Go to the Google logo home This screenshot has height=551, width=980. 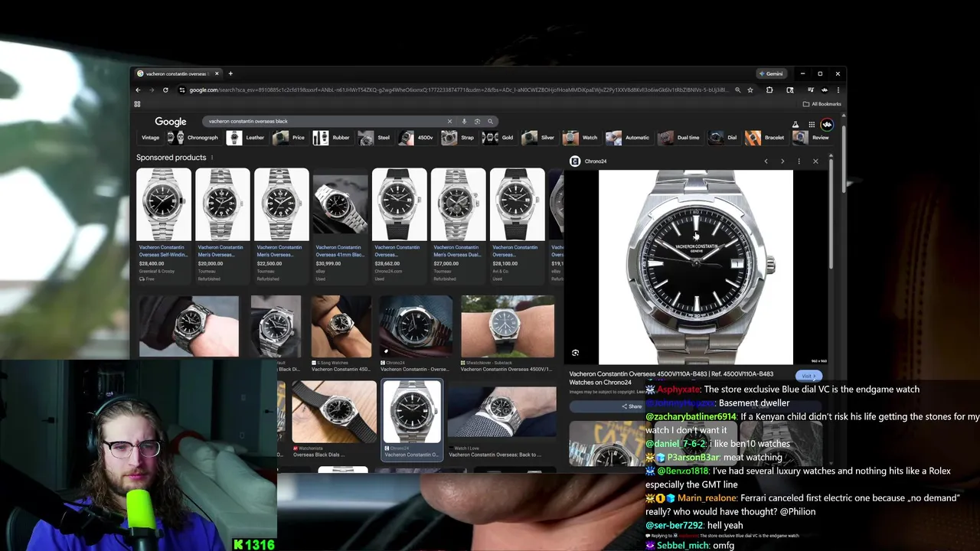pos(171,122)
